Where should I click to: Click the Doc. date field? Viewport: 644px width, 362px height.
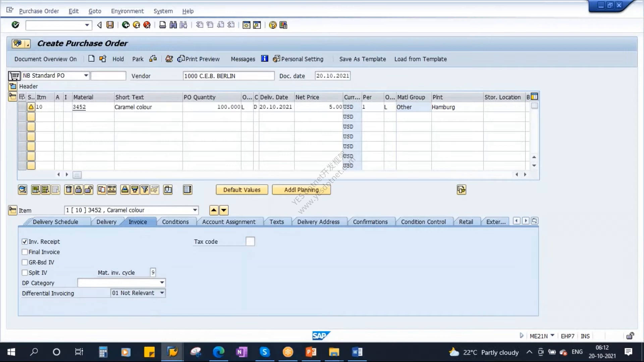coord(333,76)
